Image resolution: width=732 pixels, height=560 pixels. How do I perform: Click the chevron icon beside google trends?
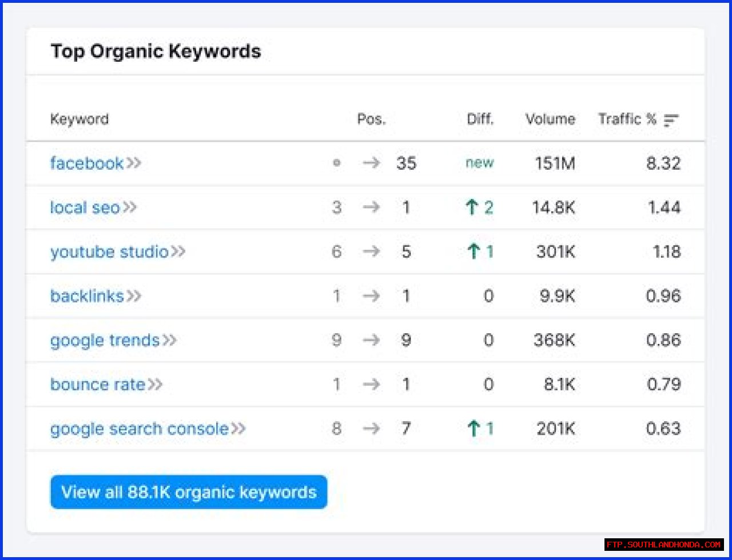pyautogui.click(x=169, y=341)
